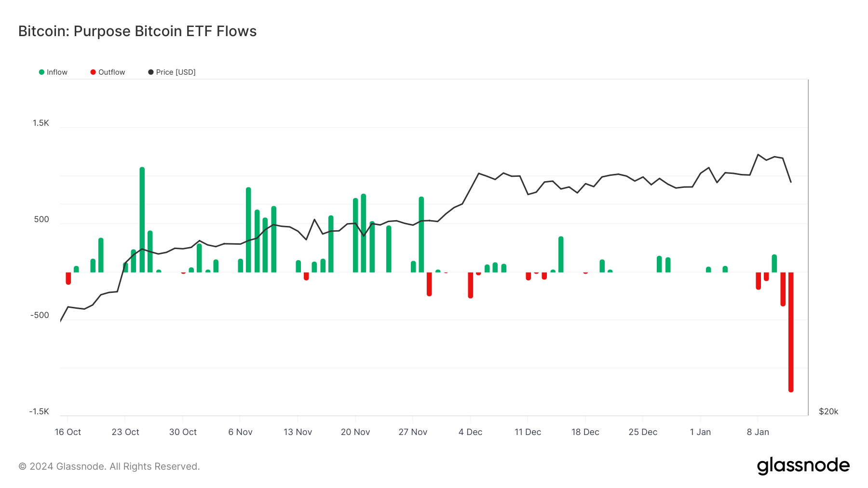868x488 pixels.
Task: Click the red Outflow legend dot
Action: pos(92,72)
